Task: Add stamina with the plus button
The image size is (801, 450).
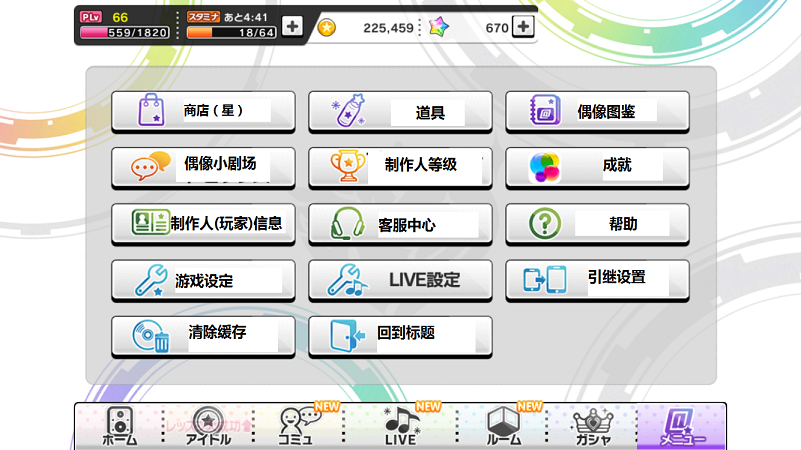Action: pyautogui.click(x=292, y=26)
